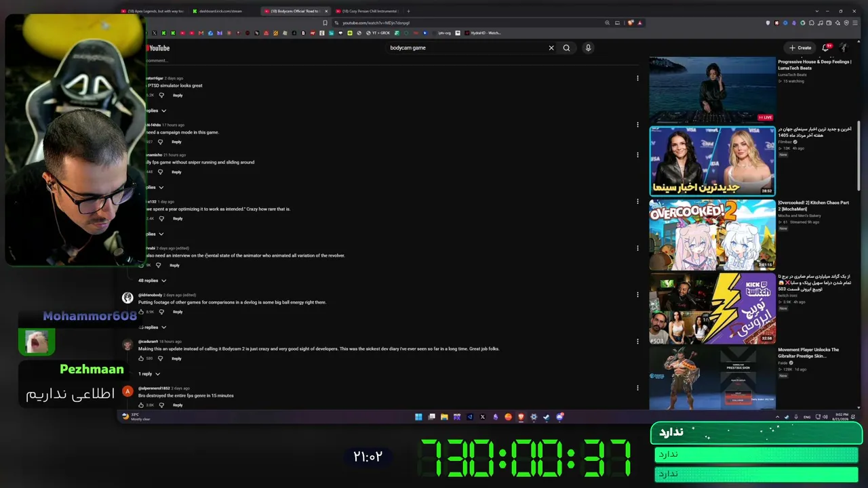Open menu for 'PTSD simulator' comment
The width and height of the screenshot is (868, 488).
[637, 78]
